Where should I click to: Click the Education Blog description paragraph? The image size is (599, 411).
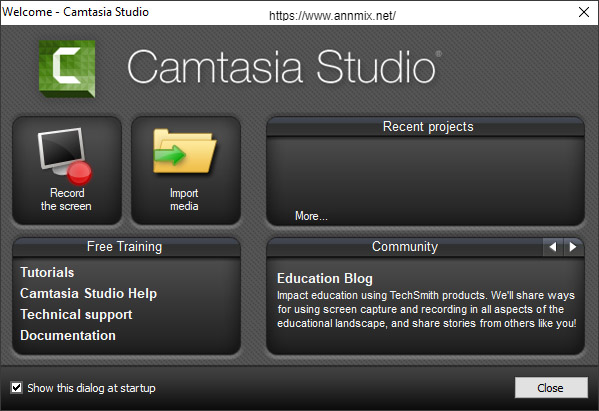(x=426, y=309)
